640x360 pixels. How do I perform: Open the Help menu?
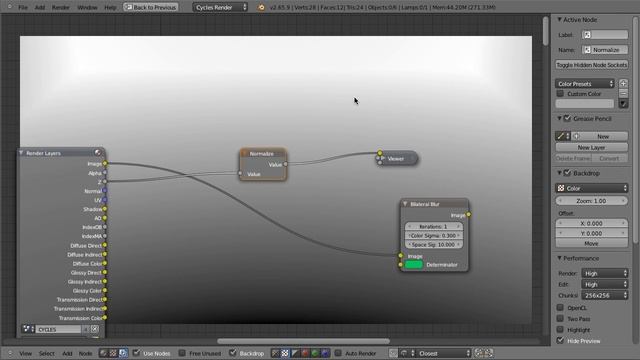110,7
